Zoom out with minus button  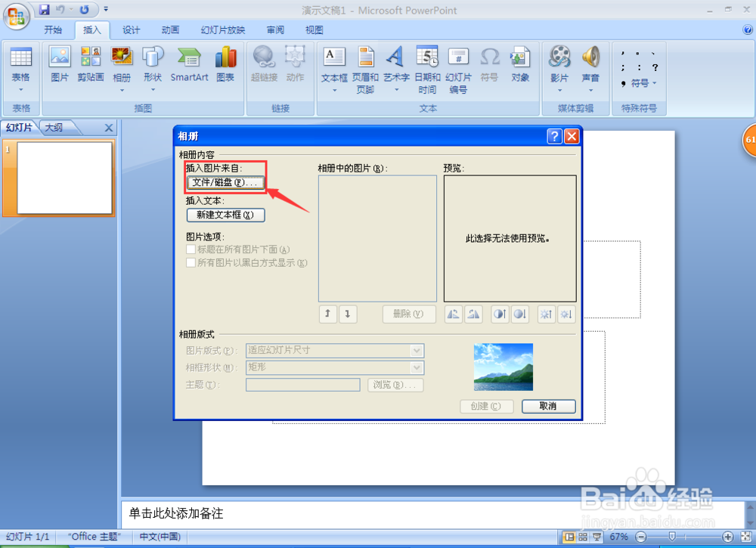click(641, 537)
